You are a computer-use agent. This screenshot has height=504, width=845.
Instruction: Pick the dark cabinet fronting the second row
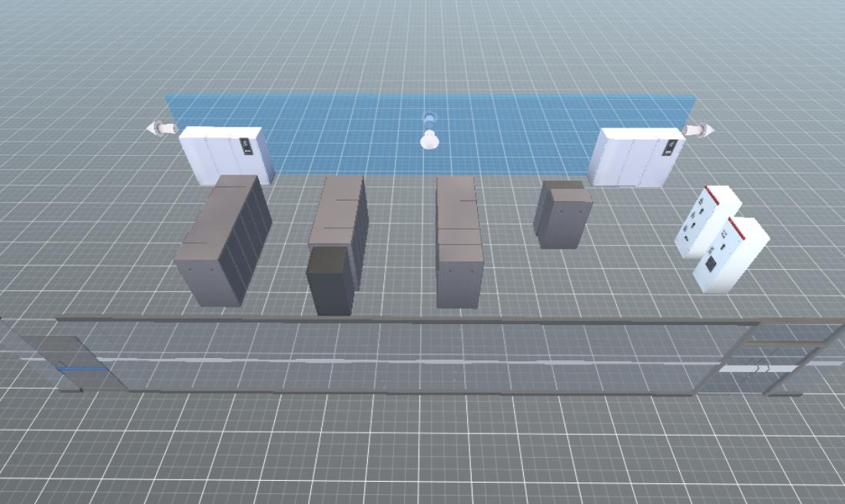[330, 282]
